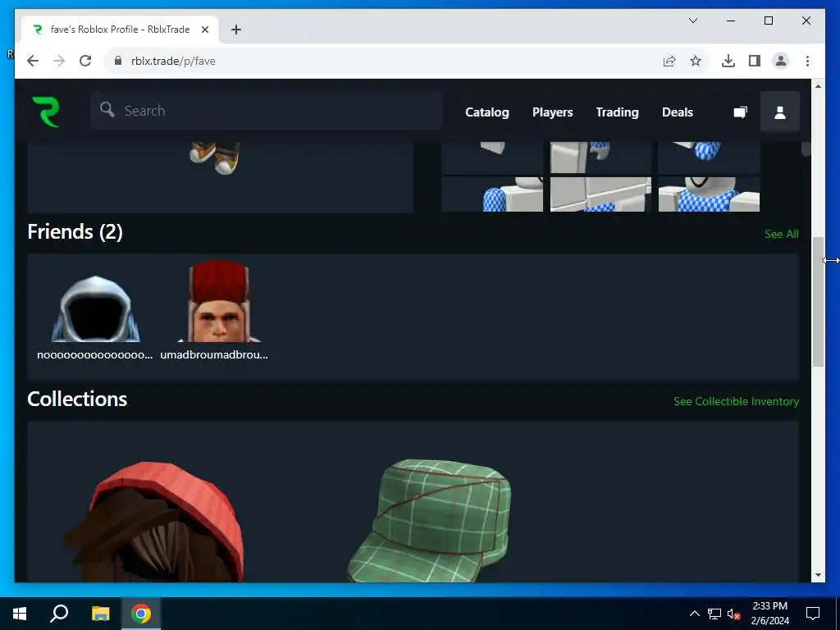Open the Players menu
The width and height of the screenshot is (840, 630).
click(552, 112)
